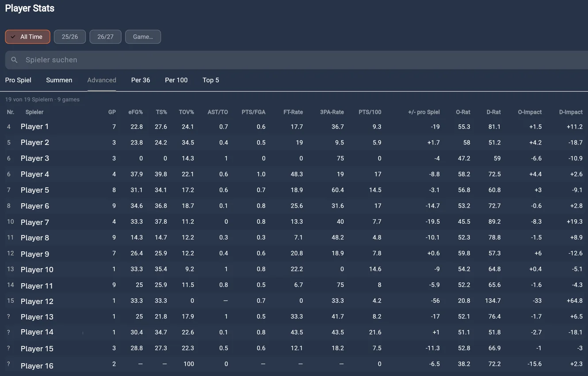This screenshot has width=588, height=376.
Task: Sort by the +/- pro Spiel column
Action: [424, 112]
